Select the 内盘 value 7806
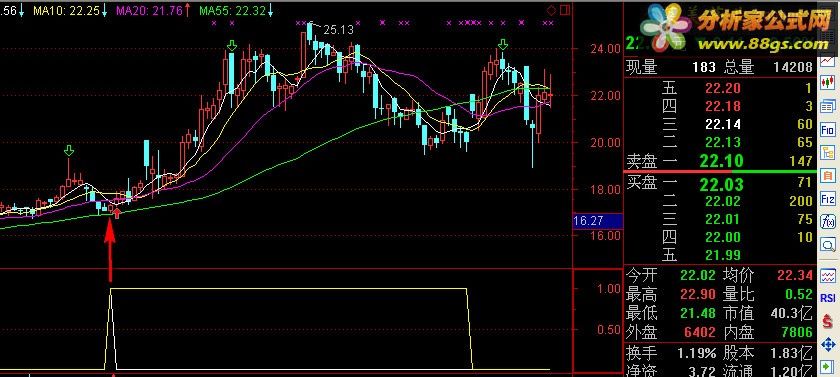The height and width of the screenshot is (377, 840). point(797,332)
